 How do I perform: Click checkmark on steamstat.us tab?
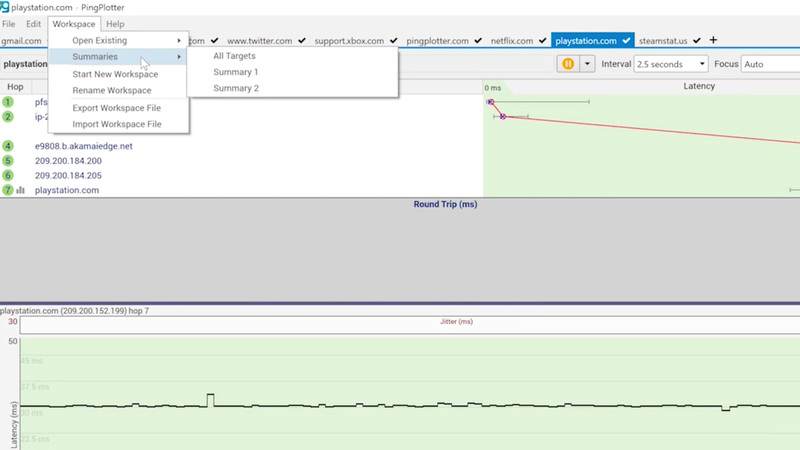click(697, 40)
